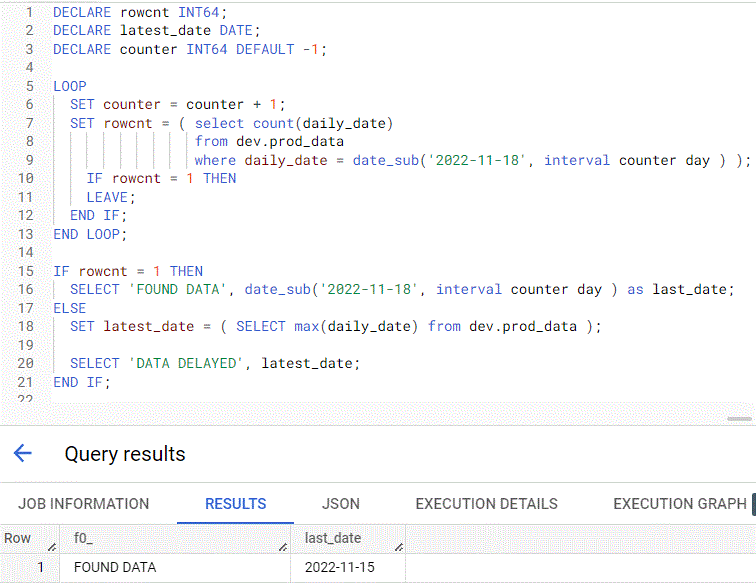The width and height of the screenshot is (756, 588).
Task: Select the 2022-11-15 result cell
Action: coord(348,567)
